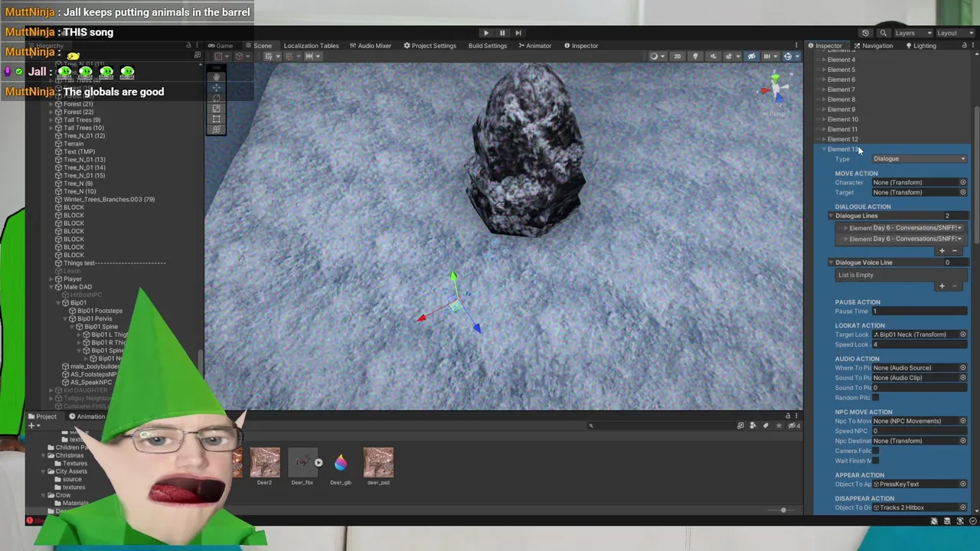Collapse the Dialogue Lines foldout
Viewport: 980px width, 551px height.
831,216
